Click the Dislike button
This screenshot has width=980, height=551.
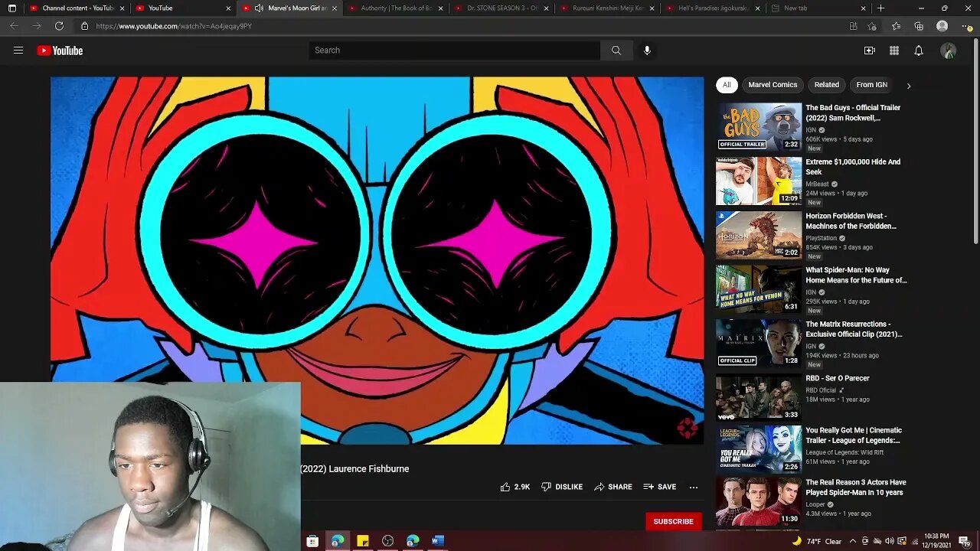pyautogui.click(x=562, y=487)
